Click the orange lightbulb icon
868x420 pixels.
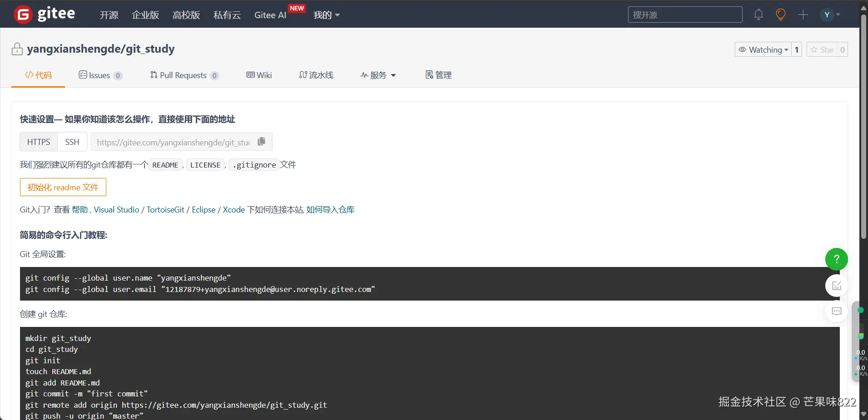781,15
